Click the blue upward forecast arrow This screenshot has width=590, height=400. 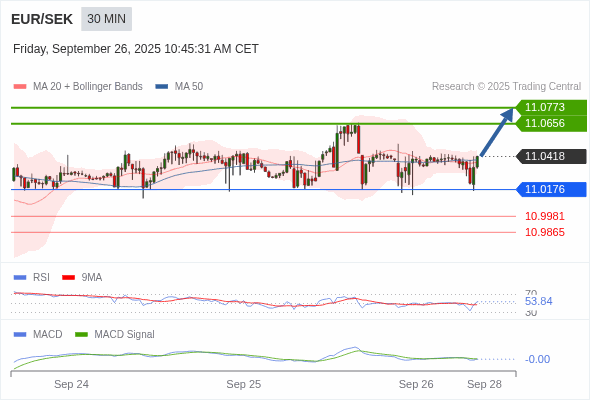[497, 132]
